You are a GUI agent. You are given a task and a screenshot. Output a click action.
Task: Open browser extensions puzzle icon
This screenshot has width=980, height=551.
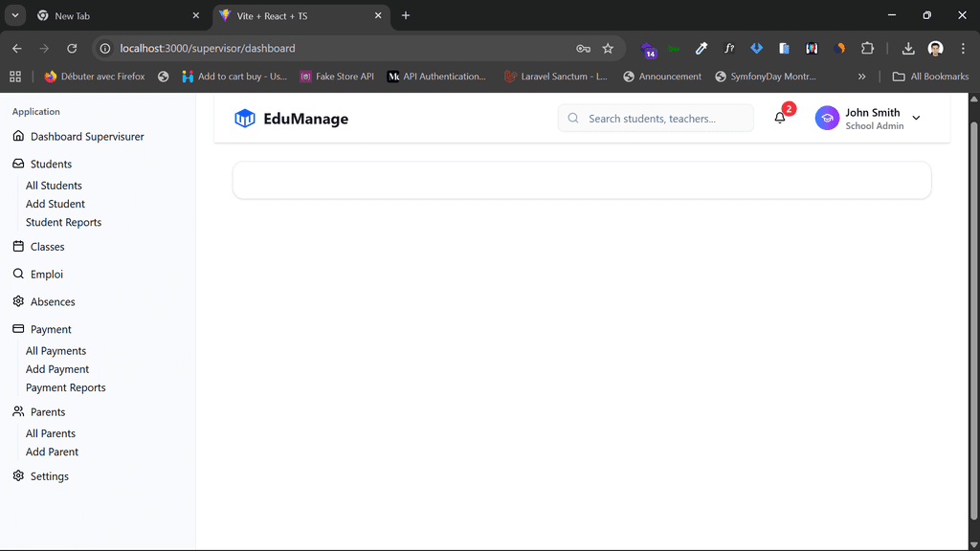pyautogui.click(x=867, y=48)
